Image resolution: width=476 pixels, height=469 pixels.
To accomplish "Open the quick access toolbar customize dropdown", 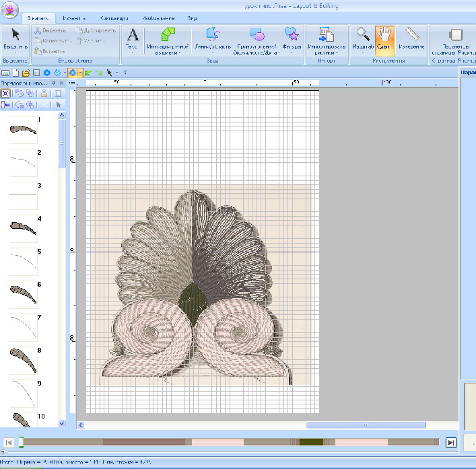I will 125,72.
